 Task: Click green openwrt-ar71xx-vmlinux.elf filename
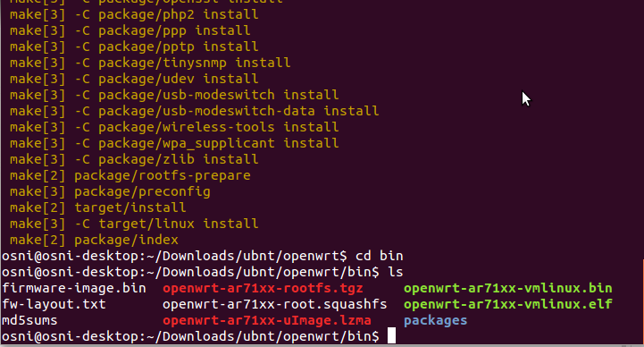507,304
